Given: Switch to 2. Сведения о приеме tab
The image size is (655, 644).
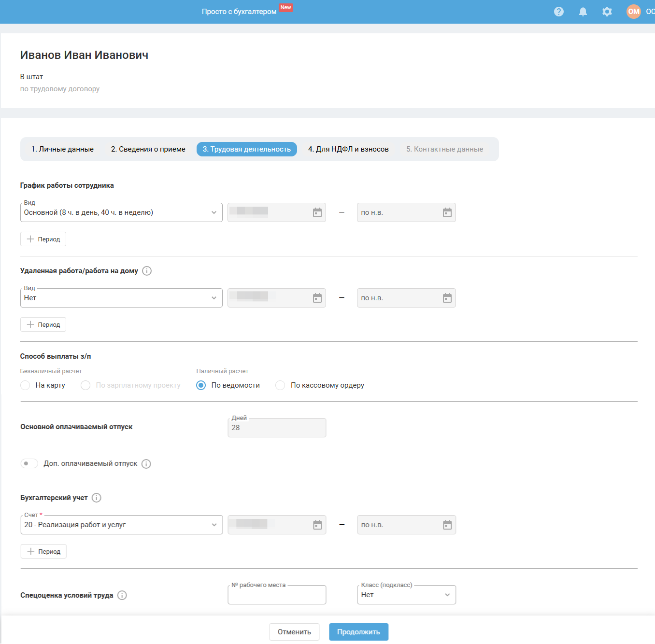Looking at the screenshot, I should coord(148,149).
